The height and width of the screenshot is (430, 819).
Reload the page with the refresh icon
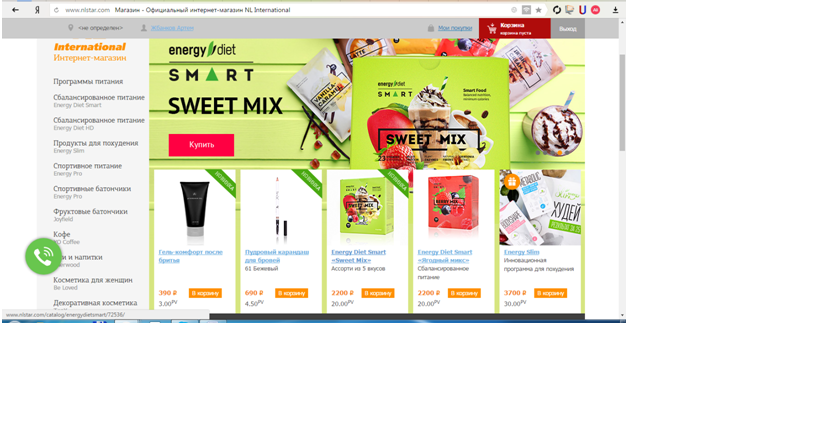point(56,10)
